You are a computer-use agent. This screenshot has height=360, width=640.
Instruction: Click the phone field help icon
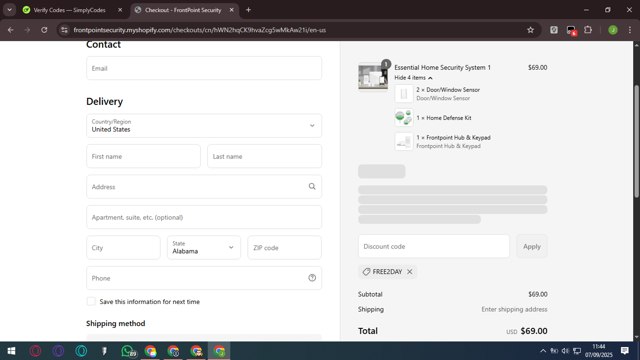(x=312, y=278)
